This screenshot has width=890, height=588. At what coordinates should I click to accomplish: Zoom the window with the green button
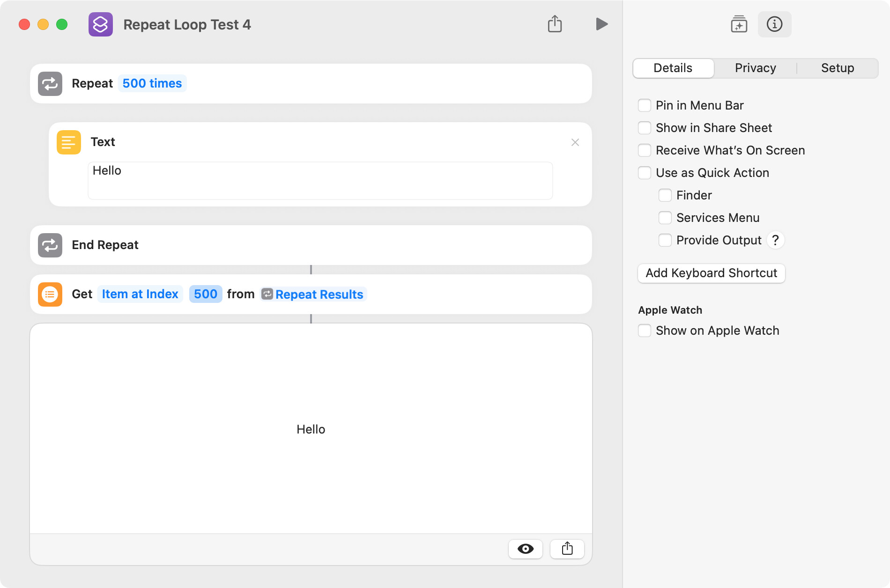point(62,24)
